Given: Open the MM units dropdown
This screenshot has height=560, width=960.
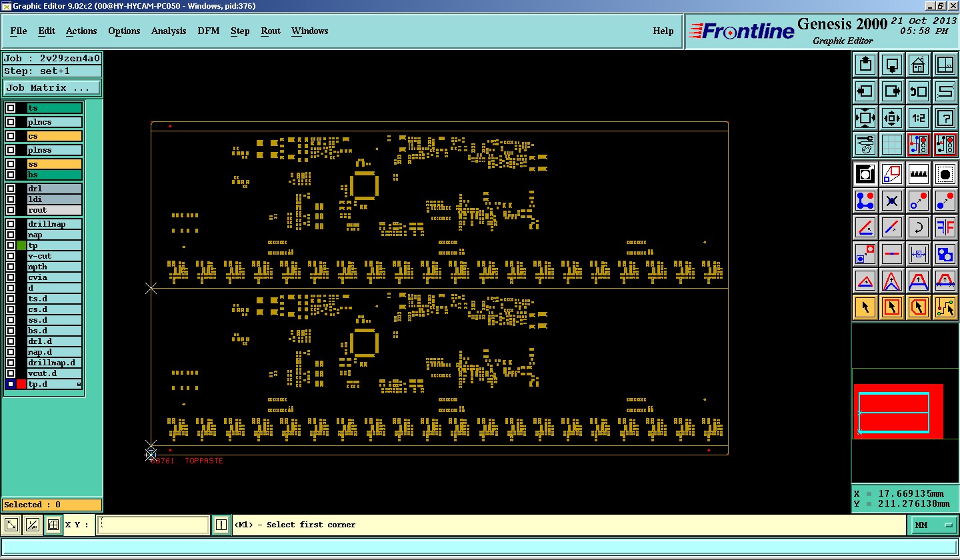Looking at the screenshot, I should click(933, 525).
